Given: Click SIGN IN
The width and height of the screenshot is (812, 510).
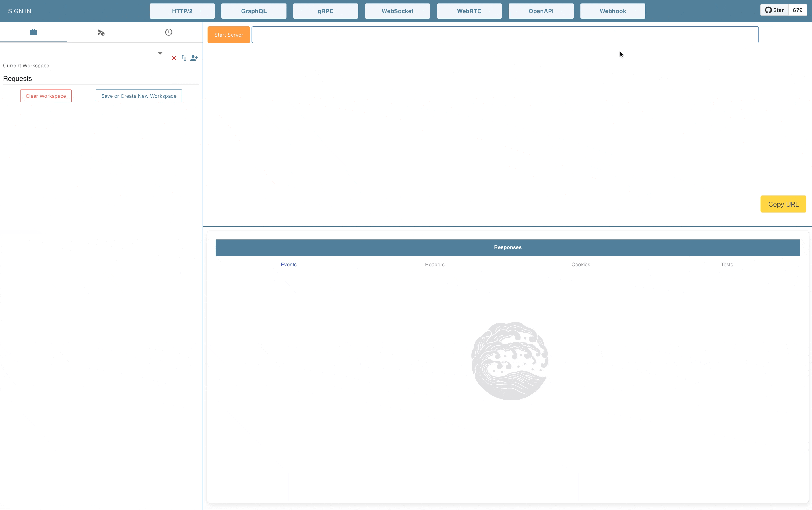Looking at the screenshot, I should tap(19, 11).
